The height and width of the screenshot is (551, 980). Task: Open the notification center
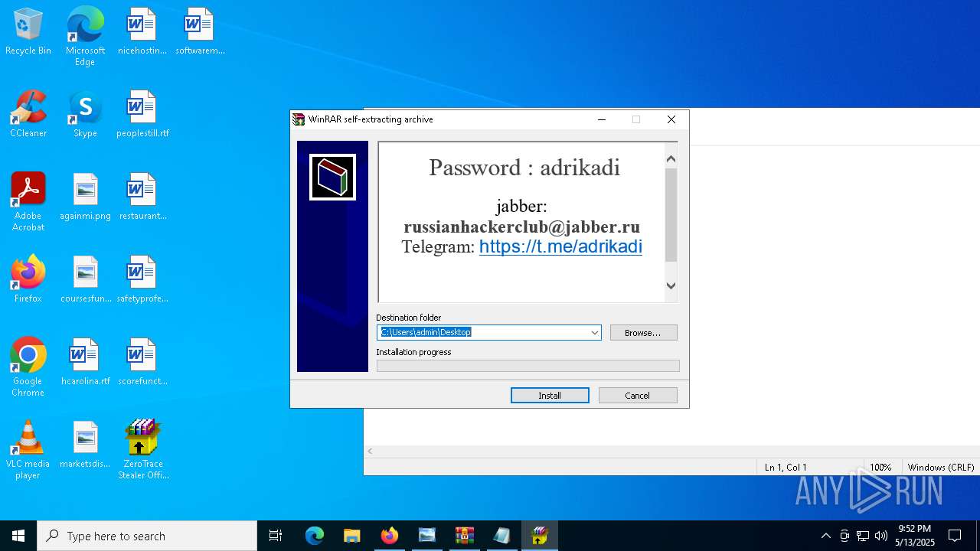[x=955, y=536]
